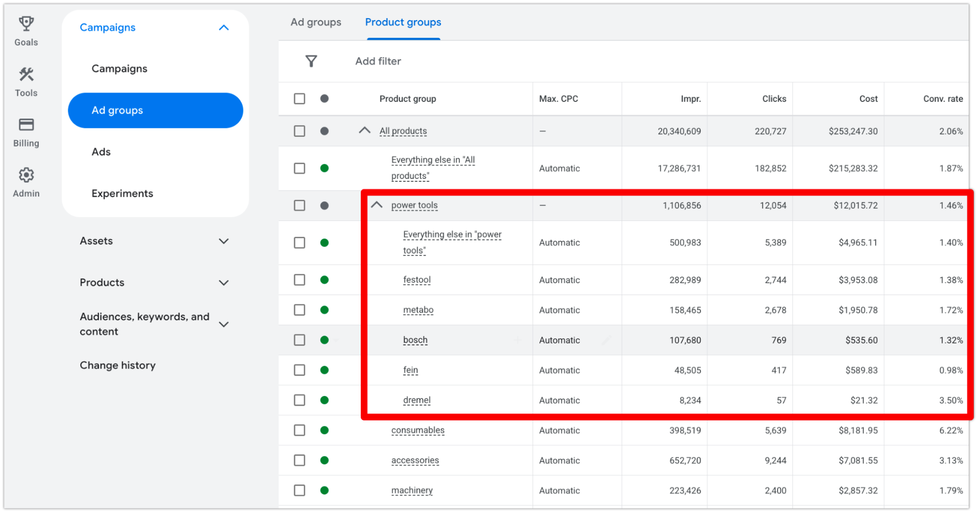Click gray status dot for All products
The height and width of the screenshot is (513, 980).
[324, 131]
